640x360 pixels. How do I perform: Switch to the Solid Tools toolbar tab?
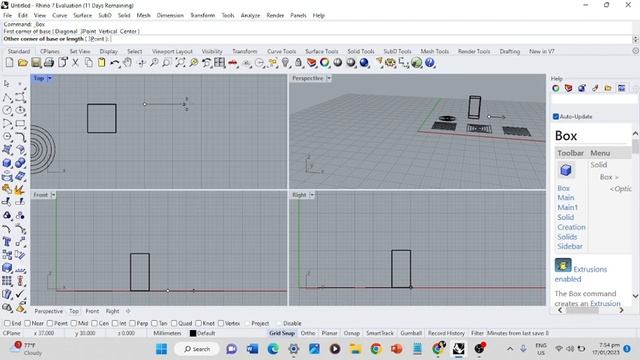(361, 51)
